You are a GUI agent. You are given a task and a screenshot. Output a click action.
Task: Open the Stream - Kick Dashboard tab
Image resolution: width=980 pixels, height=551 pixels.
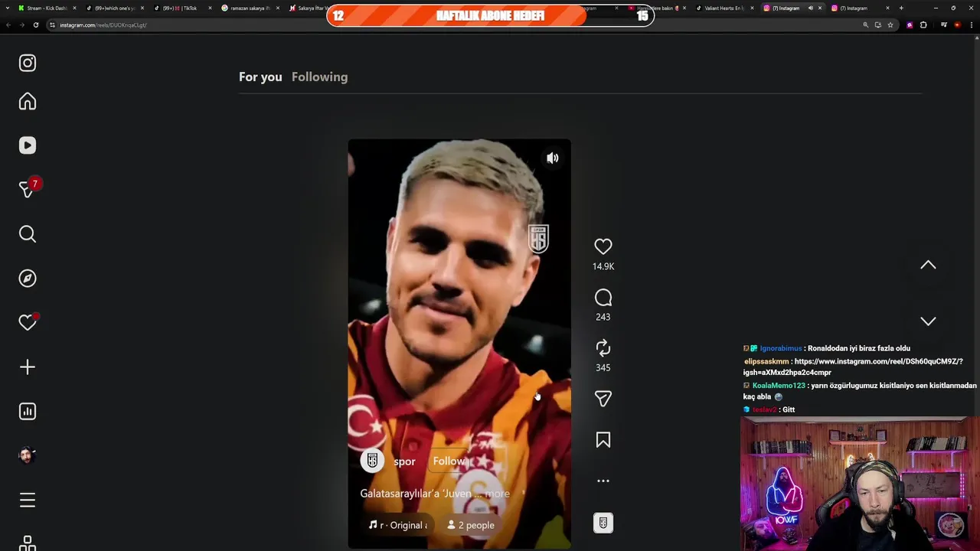(46, 8)
